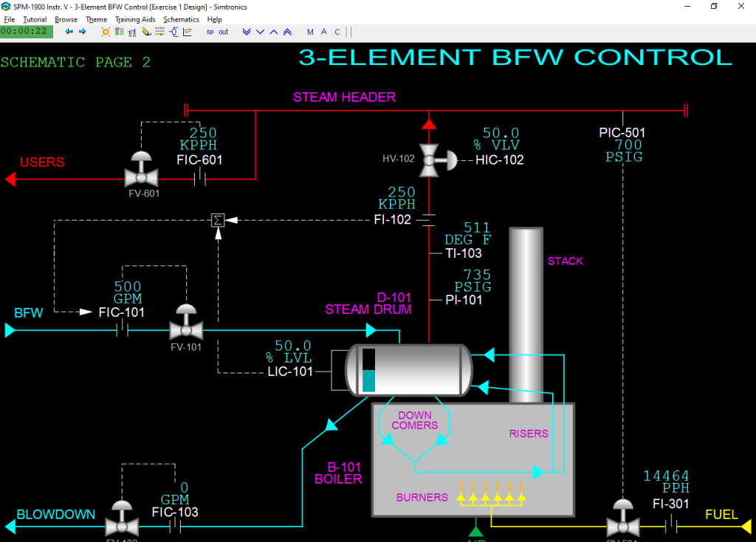The width and height of the screenshot is (756, 542).
Task: Click the 50.0 % LVL value
Action: pyautogui.click(x=289, y=352)
